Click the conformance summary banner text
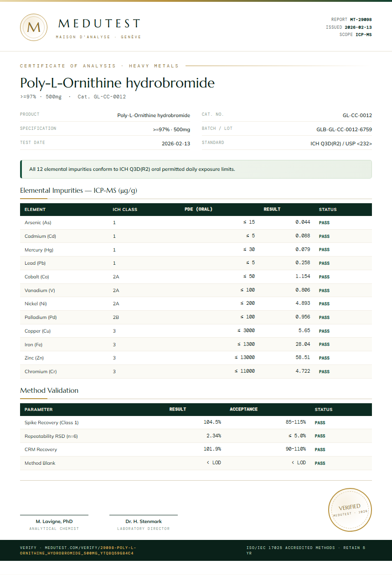This screenshot has height=575, width=392. coord(132,169)
